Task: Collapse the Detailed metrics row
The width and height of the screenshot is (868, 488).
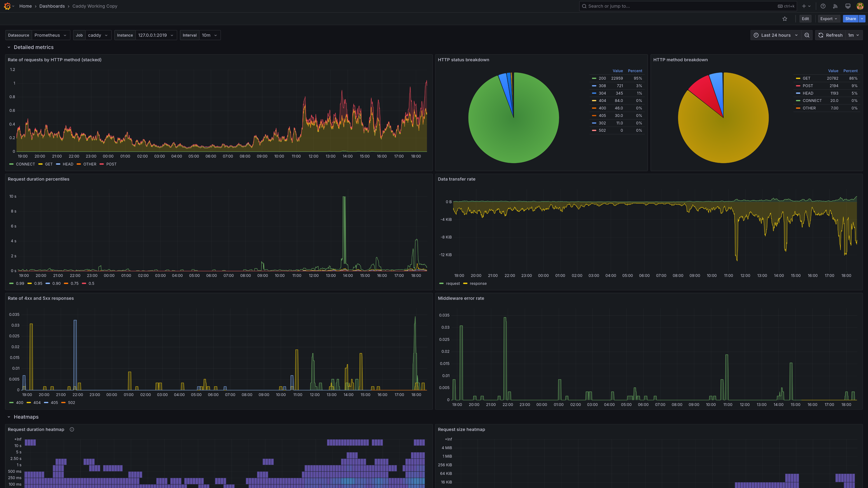Action: coord(9,47)
